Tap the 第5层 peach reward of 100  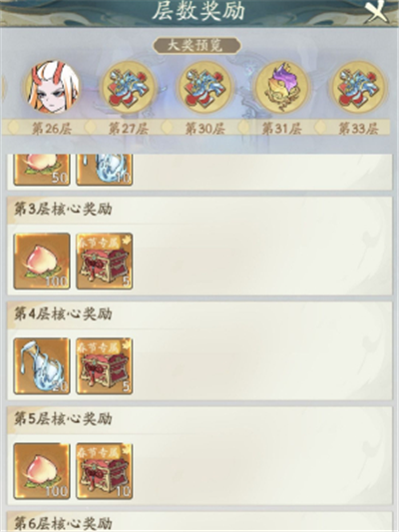[x=42, y=471]
